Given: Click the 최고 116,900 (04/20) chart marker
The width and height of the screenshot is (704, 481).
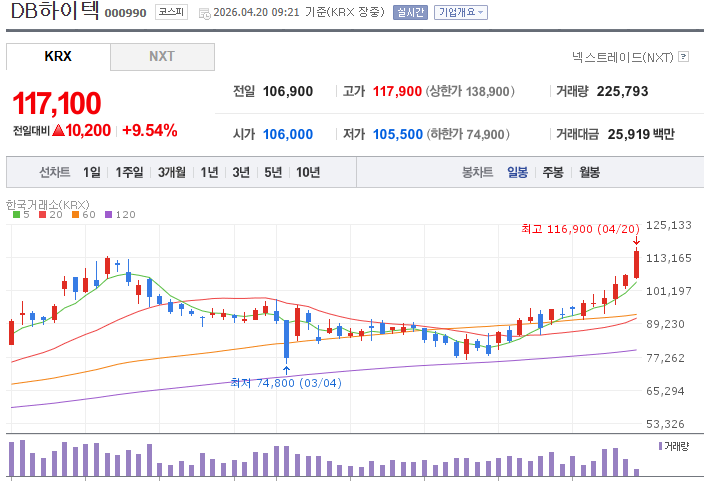Looking at the screenshot, I should (x=581, y=229).
